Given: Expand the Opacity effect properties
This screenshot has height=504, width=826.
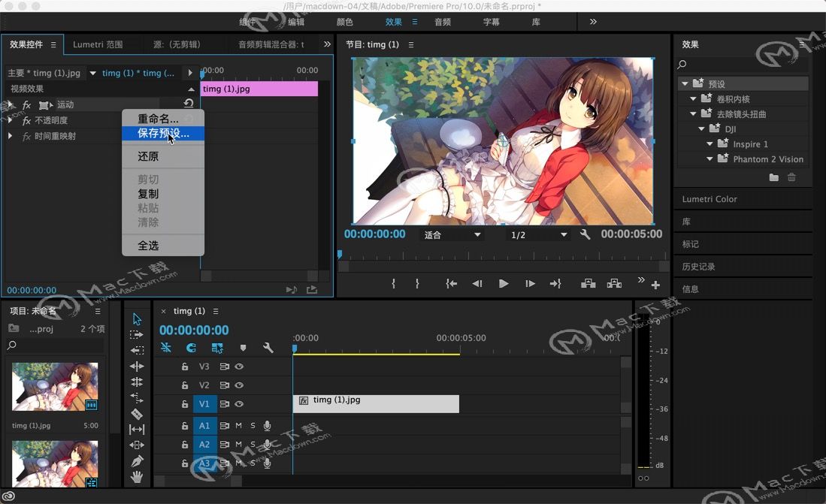Looking at the screenshot, I should click(10, 120).
